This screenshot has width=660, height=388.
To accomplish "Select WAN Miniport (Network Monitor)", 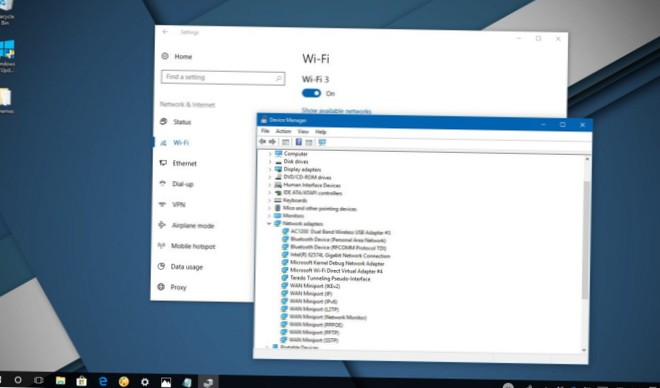I will coord(328,317).
